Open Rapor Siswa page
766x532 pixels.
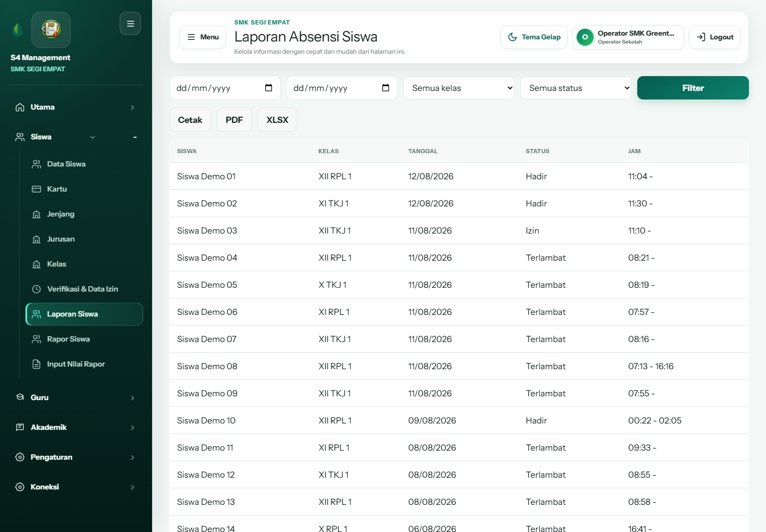click(84, 339)
